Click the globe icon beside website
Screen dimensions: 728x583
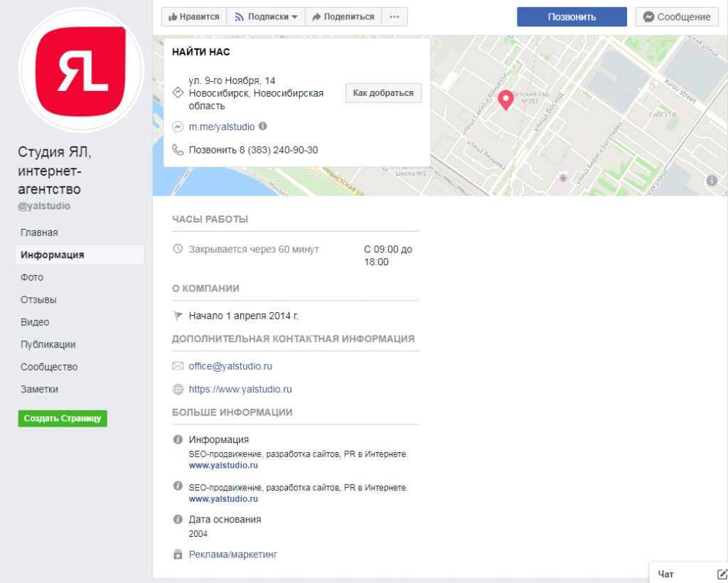[x=178, y=389]
